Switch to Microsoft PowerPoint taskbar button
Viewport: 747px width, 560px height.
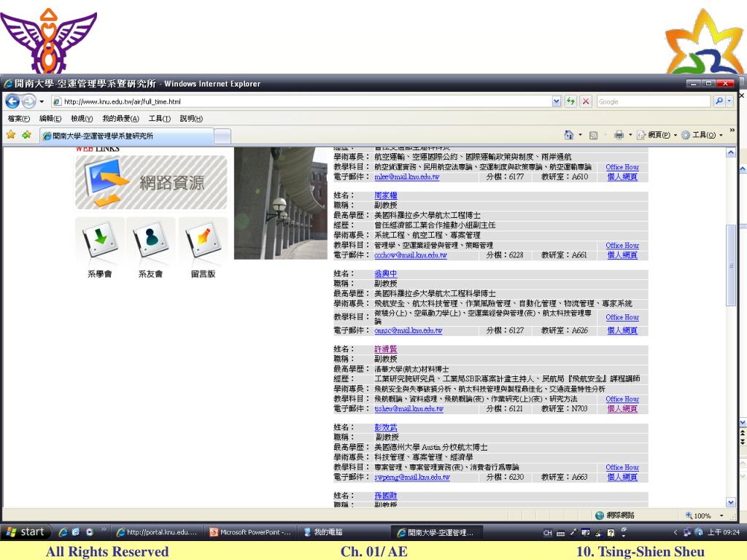[251, 532]
